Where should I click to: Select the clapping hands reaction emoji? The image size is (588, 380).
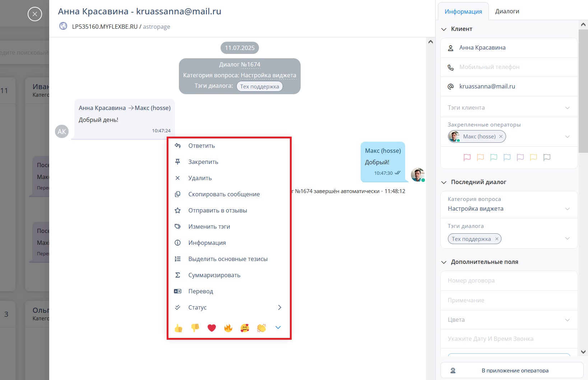coord(261,328)
